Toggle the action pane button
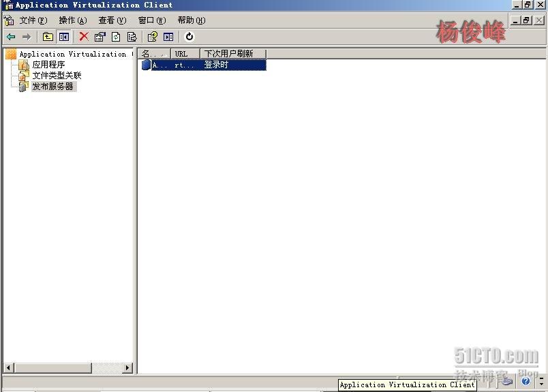This screenshot has width=548, height=392. (168, 37)
